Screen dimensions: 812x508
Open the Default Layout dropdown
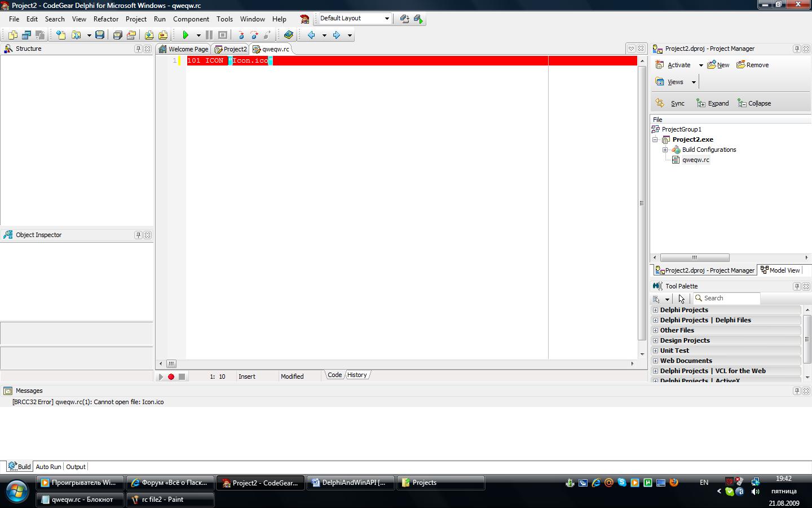[387, 19]
